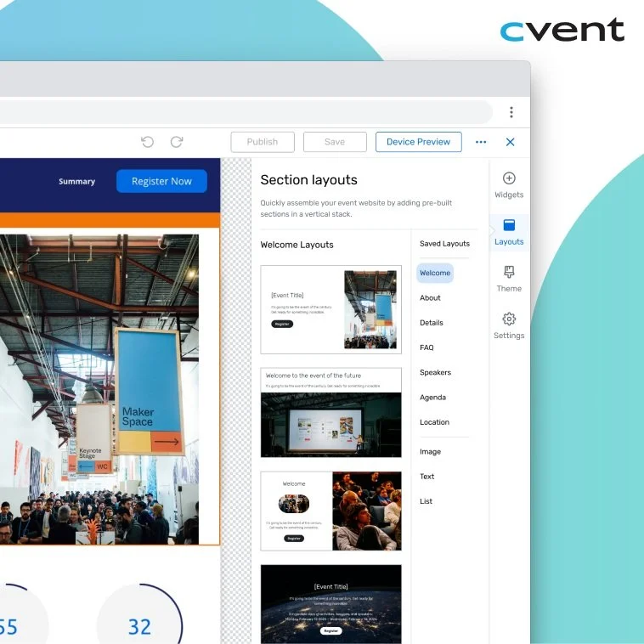Viewport: 644px width, 644px height.
Task: Choose the Welcome layout with audience photo
Action: click(x=331, y=511)
